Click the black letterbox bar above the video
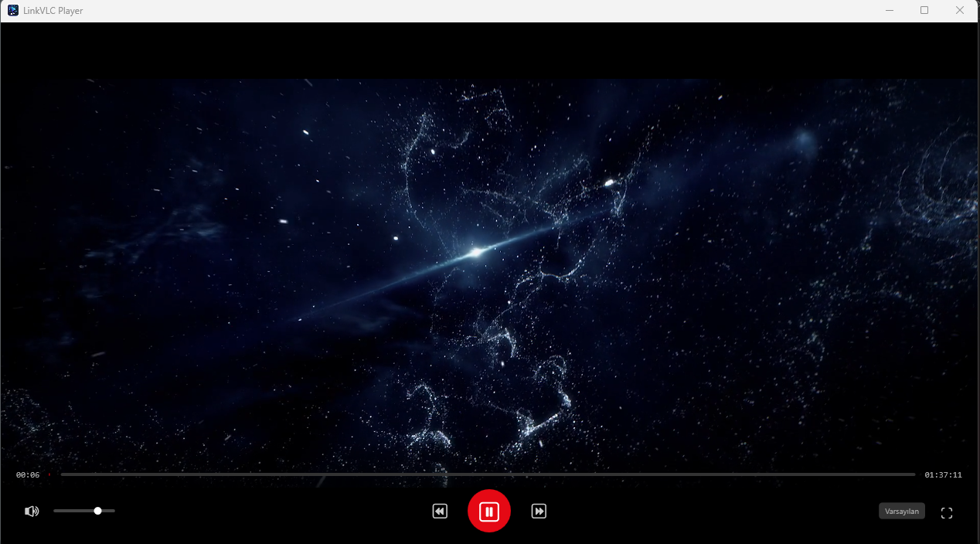 (490, 50)
